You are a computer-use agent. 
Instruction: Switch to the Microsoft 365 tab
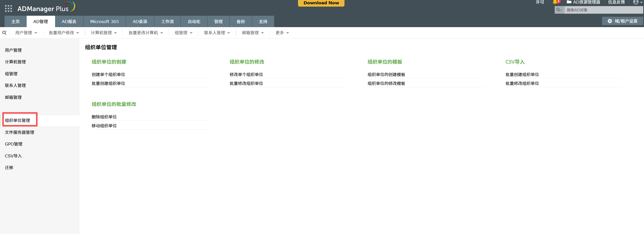pos(104,22)
